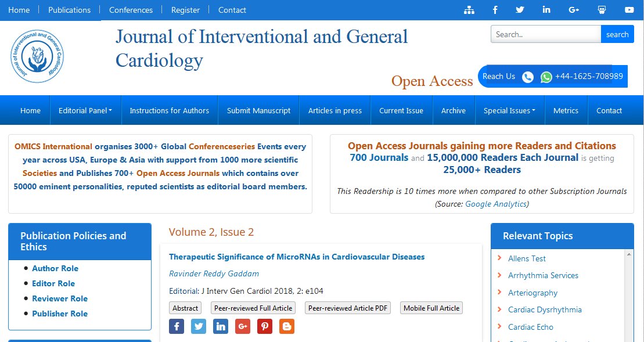Click the Conferenceseries link
Screen dimensions: 644x342
(222, 146)
